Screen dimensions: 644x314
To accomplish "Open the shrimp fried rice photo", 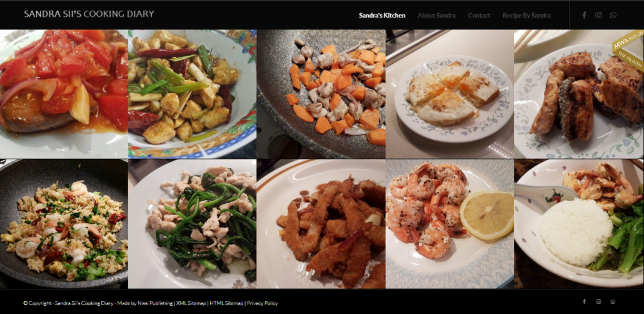I will click(64, 224).
